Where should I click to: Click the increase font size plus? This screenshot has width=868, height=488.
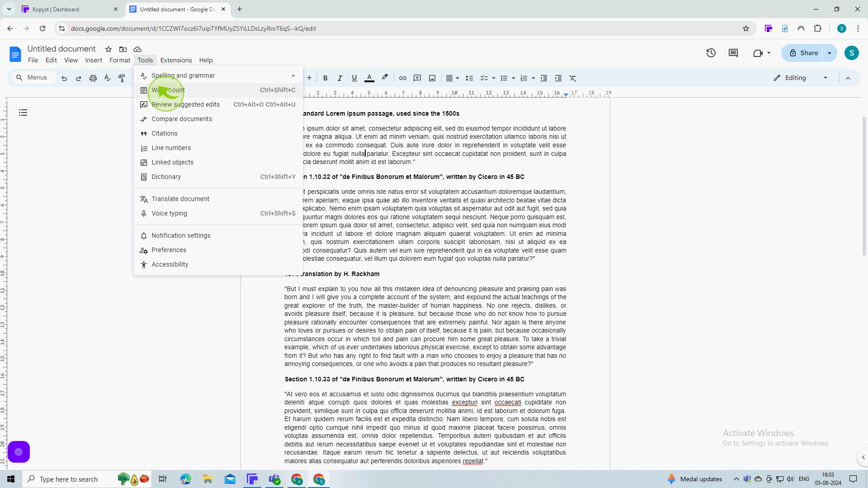309,78
